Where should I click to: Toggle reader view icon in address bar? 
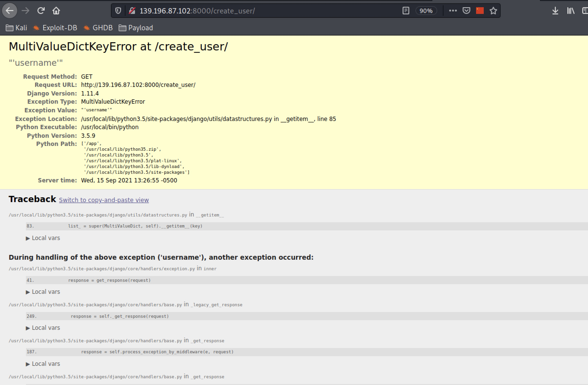point(406,11)
